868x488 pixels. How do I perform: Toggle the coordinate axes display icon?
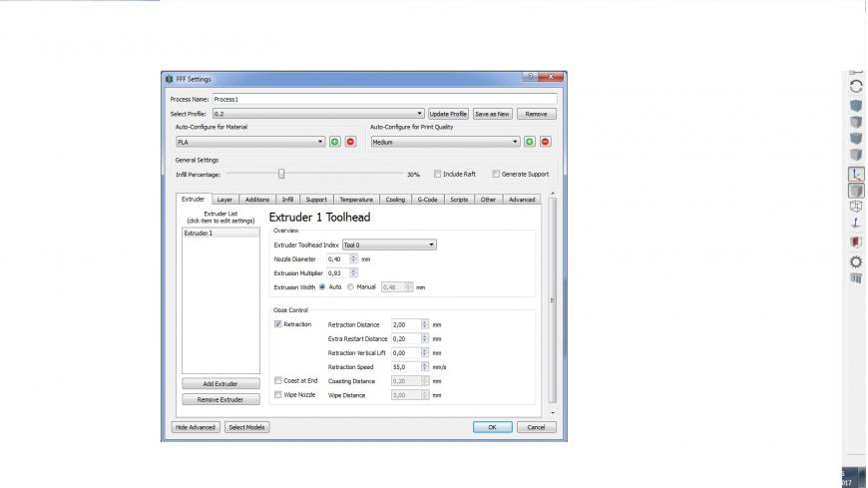coord(856,174)
